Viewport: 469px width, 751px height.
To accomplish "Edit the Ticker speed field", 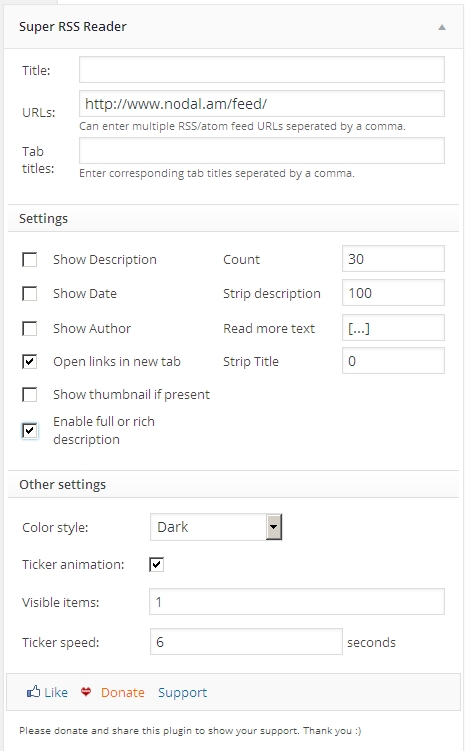I will pyautogui.click(x=246, y=642).
